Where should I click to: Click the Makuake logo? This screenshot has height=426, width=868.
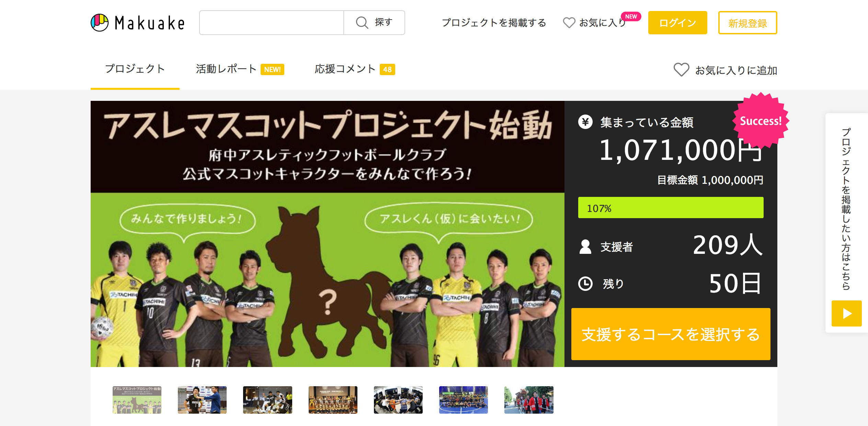point(138,23)
